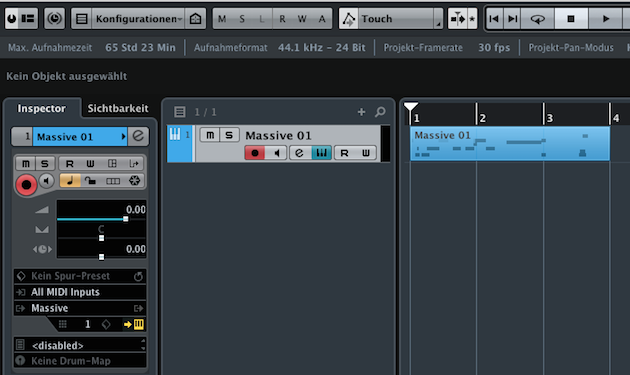Click the diamond patch selector icon
The width and height of the screenshot is (630, 375).
tap(106, 324)
